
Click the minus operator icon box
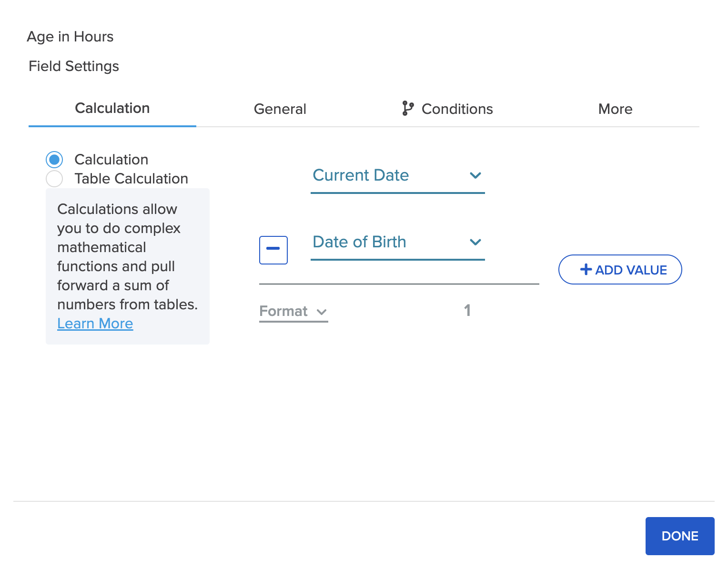click(x=273, y=250)
